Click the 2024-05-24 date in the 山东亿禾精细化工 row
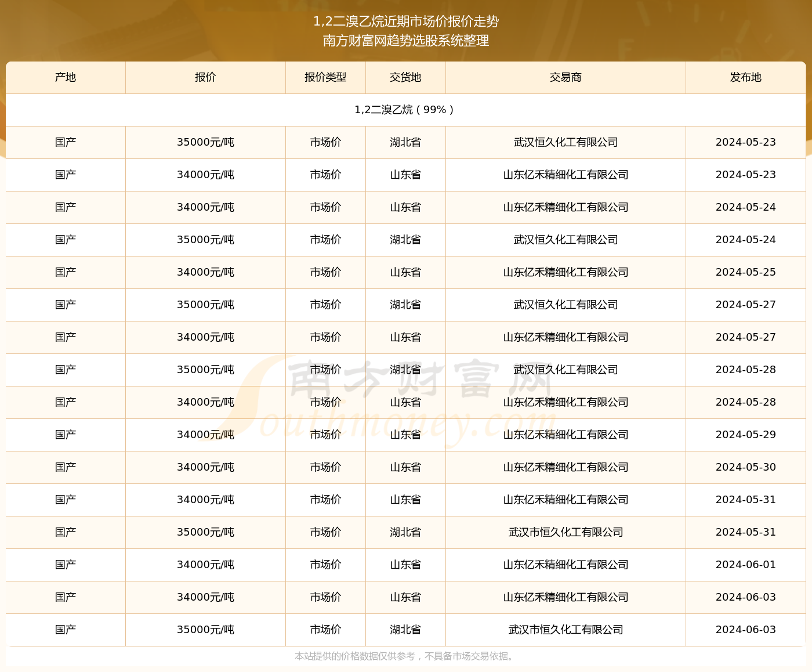This screenshot has height=672, width=812. click(745, 207)
